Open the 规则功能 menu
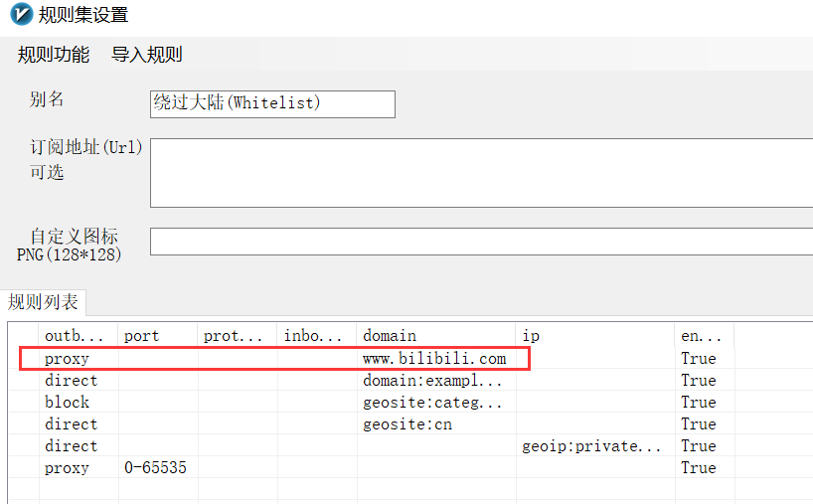This screenshot has width=813, height=504. click(x=54, y=55)
